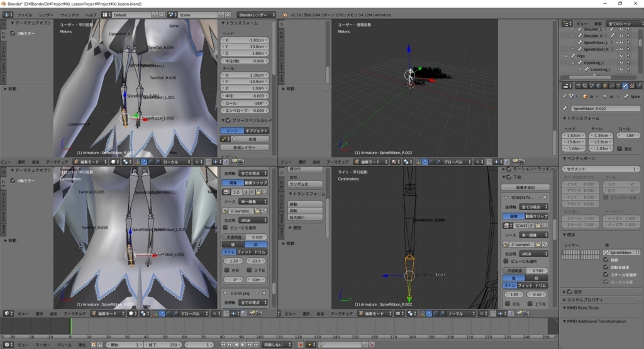Play animation forward in timeline
The height and width of the screenshot is (349, 644).
pos(243,345)
